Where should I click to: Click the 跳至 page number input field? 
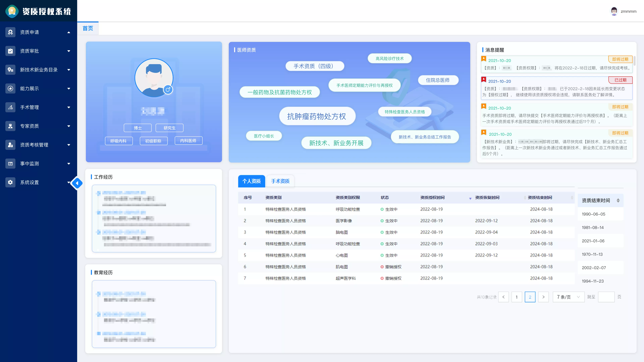click(606, 297)
